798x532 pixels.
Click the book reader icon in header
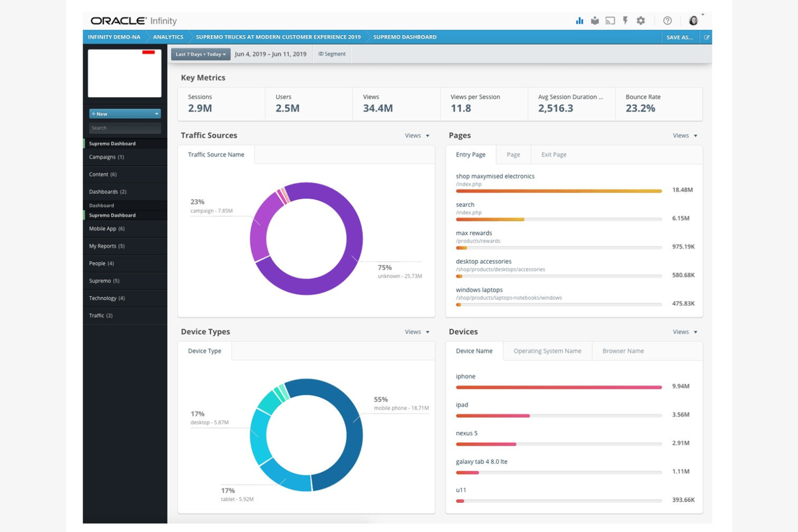595,21
